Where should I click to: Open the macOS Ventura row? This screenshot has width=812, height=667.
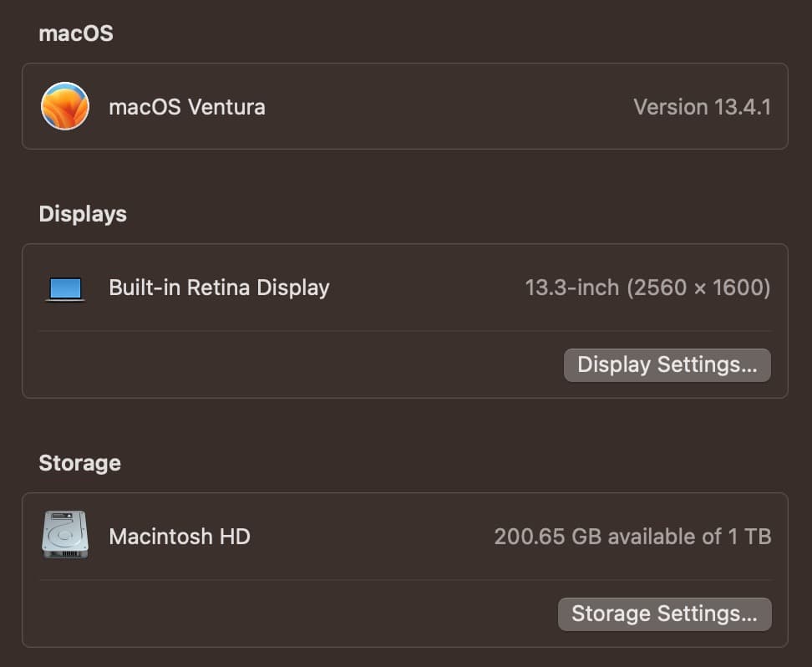point(406,106)
